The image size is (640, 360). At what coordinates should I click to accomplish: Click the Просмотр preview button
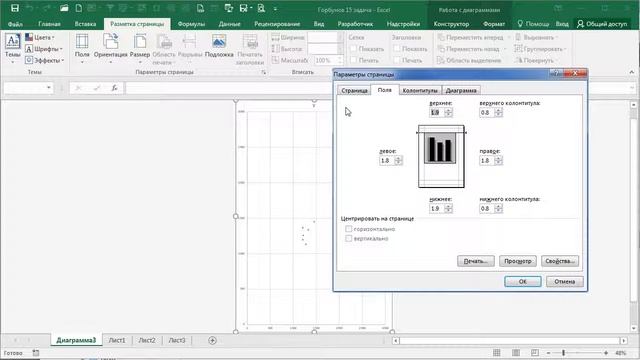[x=518, y=261]
